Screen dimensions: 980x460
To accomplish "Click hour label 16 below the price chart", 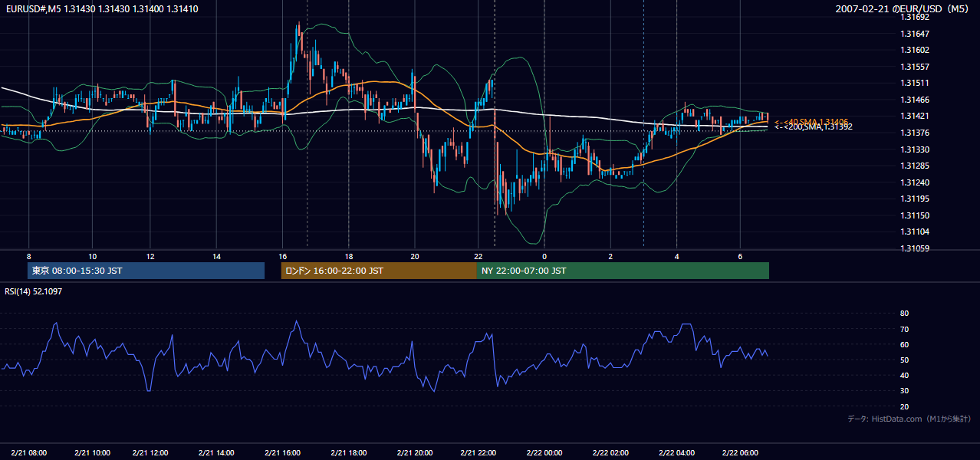I will pyautogui.click(x=283, y=256).
